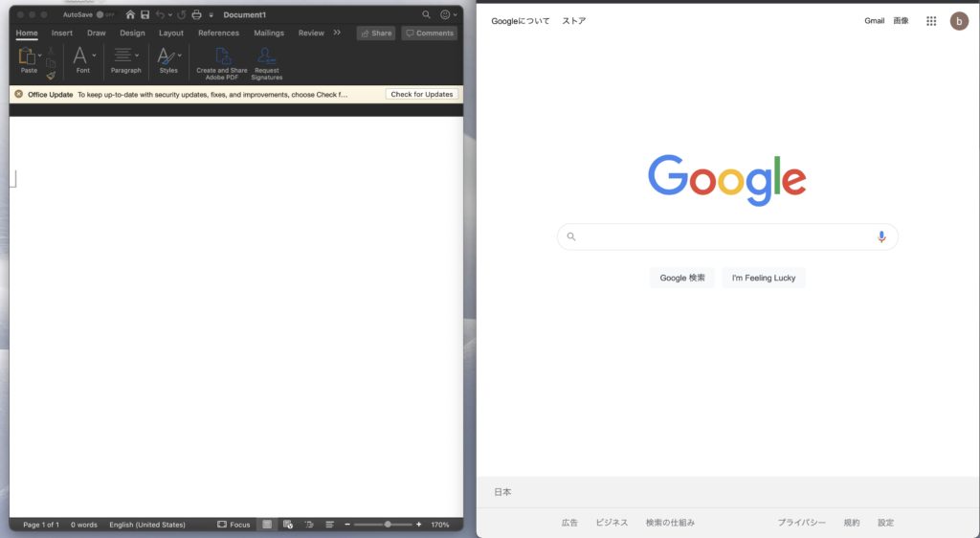
Task: Open search in Word with magnifier icon
Action: [x=426, y=14]
